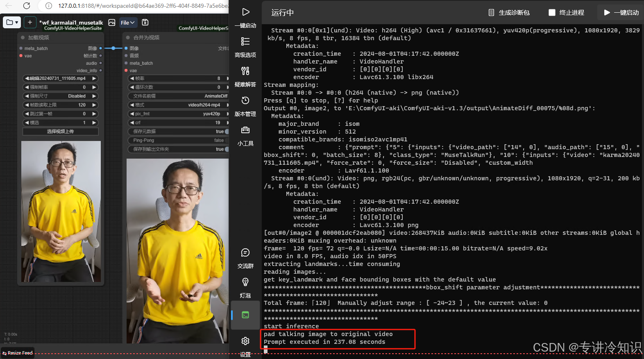This screenshot has width=644, height=359.
Task: Open the 高级选项 advanced options sidebar icon
Action: pos(245,42)
